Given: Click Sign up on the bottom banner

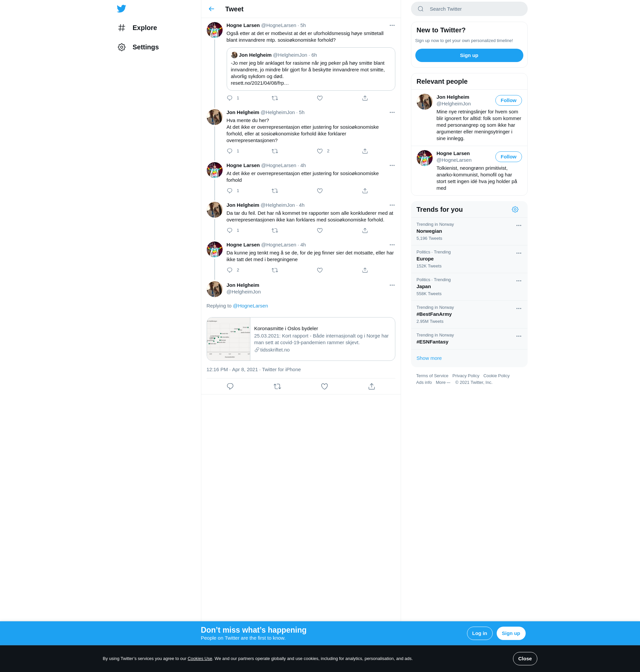Looking at the screenshot, I should point(511,633).
